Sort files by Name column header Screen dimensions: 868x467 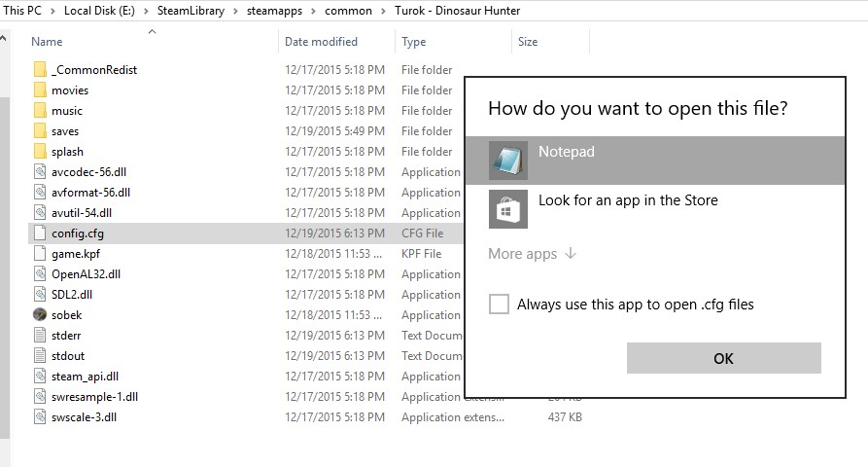coord(47,42)
